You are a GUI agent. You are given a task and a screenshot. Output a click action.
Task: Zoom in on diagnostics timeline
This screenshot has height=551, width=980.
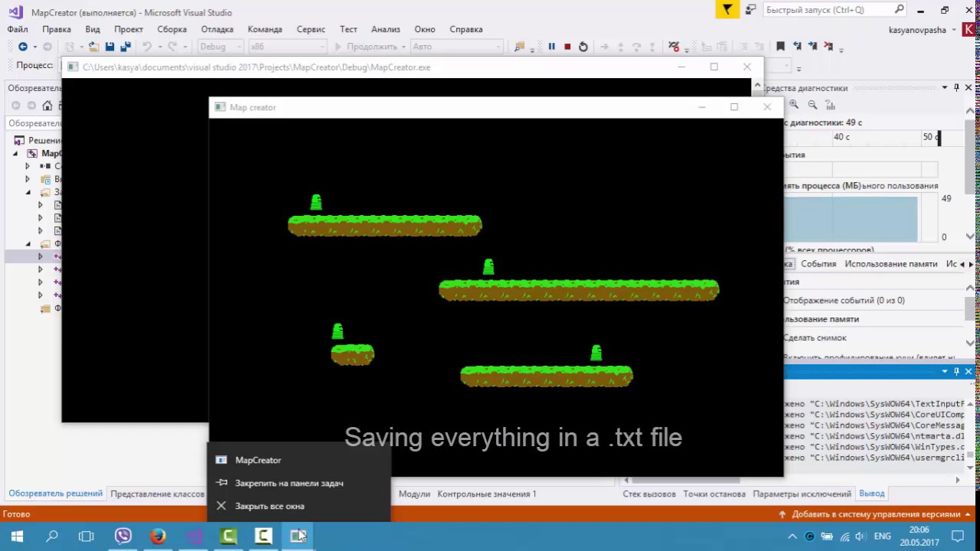(794, 105)
